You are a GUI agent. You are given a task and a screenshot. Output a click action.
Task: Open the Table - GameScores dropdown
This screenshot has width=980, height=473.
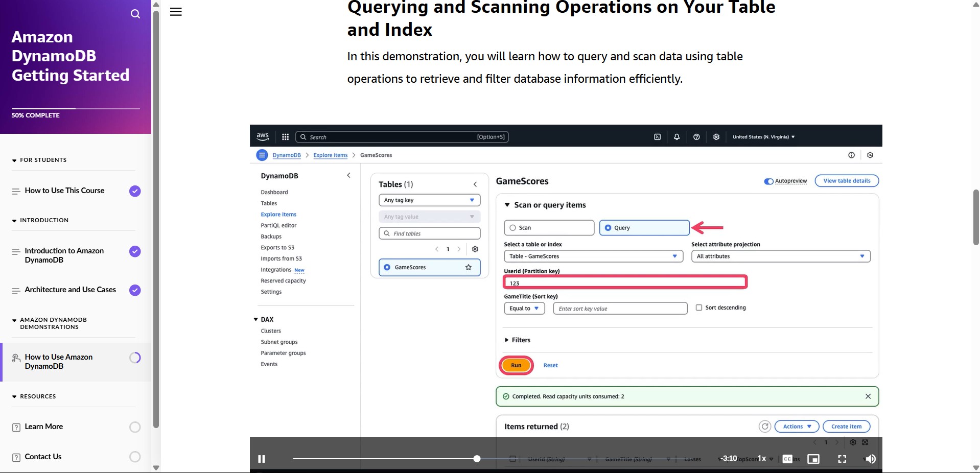[x=593, y=256]
